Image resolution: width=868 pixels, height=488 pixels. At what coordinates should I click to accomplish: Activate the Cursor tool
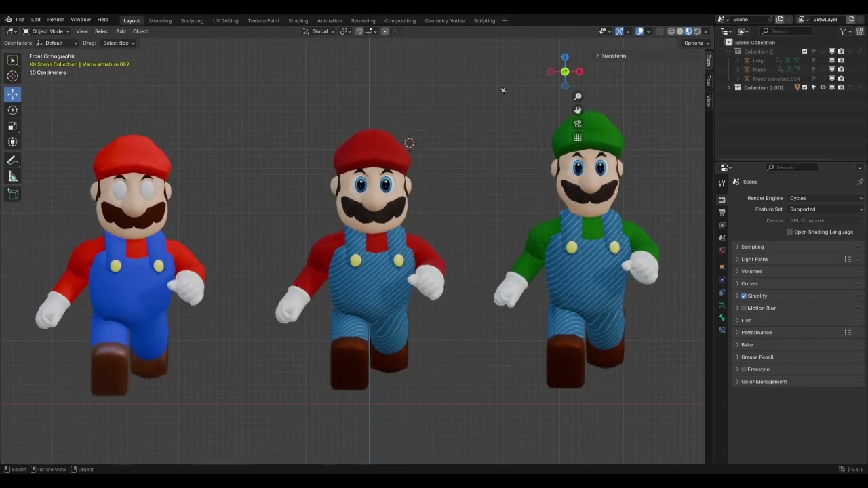[12, 77]
